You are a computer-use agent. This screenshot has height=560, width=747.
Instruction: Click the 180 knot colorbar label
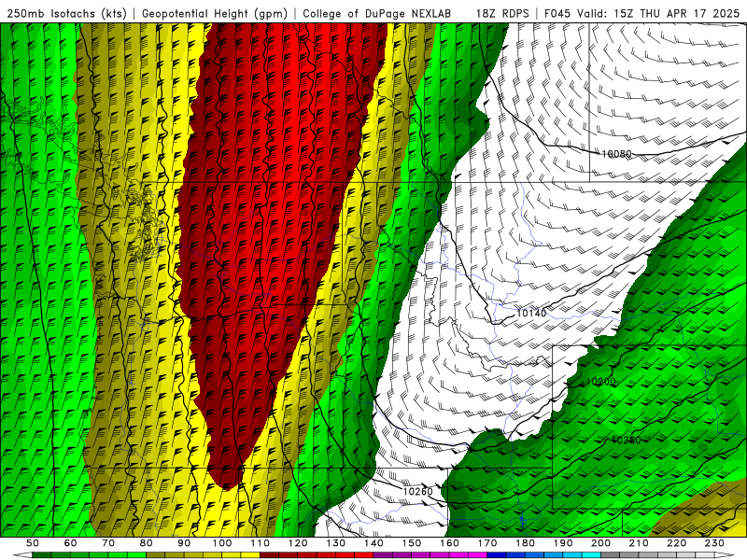point(526,543)
